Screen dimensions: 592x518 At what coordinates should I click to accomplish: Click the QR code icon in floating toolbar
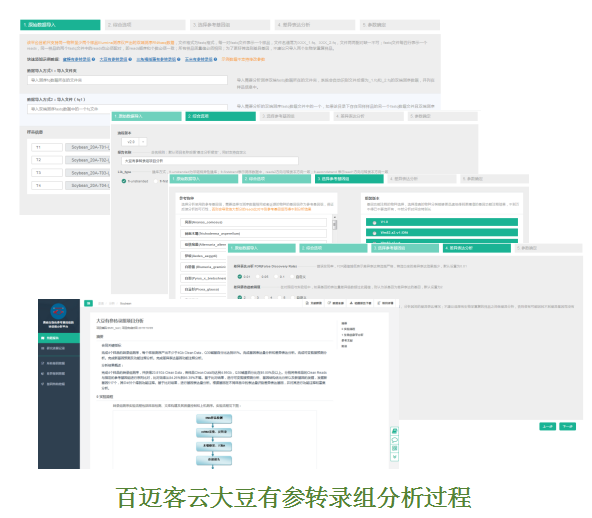pos(395,448)
